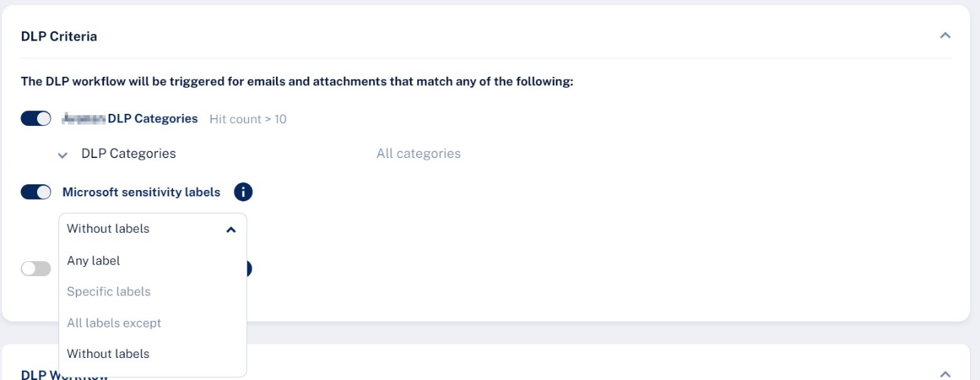Close the sensitivity labels dropdown via its caret

[231, 229]
